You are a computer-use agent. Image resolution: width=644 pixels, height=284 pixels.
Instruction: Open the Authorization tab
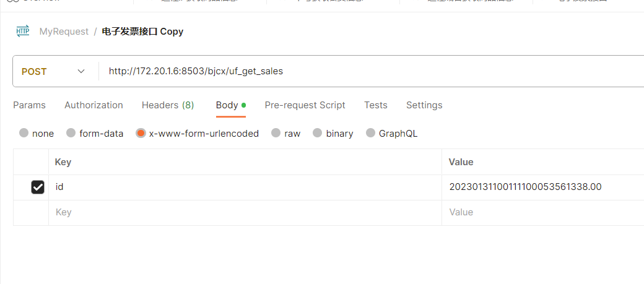point(94,105)
